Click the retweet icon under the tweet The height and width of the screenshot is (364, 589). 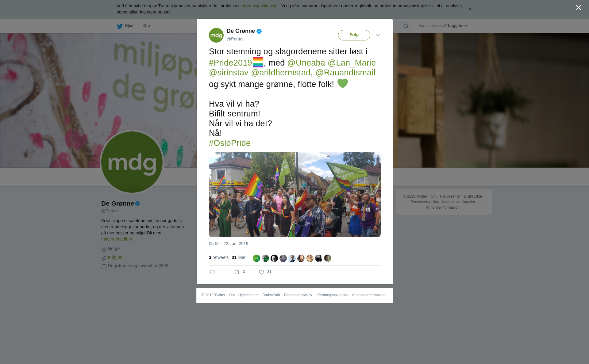237,272
